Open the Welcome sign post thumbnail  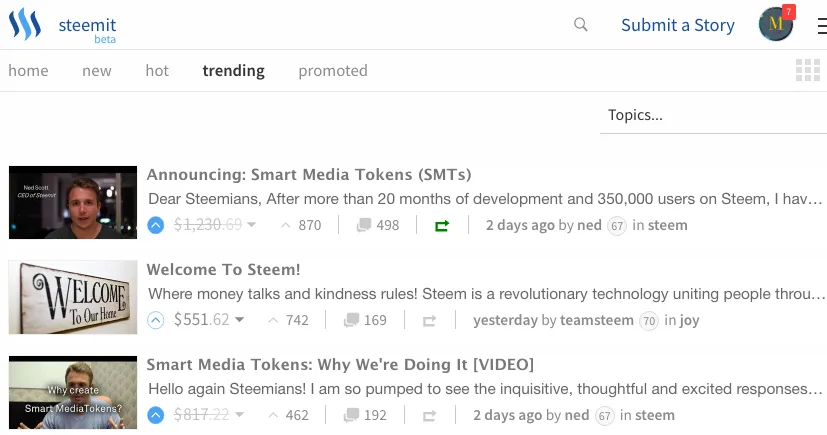73,297
